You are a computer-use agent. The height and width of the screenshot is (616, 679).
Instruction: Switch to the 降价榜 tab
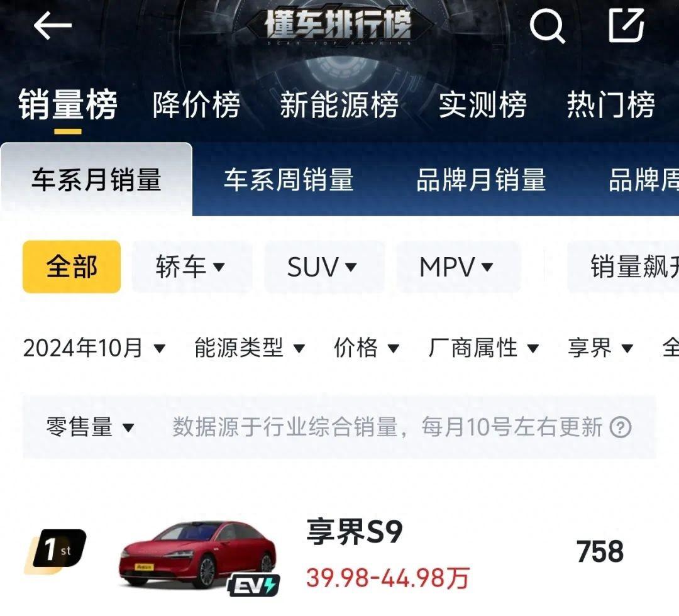[x=196, y=105]
